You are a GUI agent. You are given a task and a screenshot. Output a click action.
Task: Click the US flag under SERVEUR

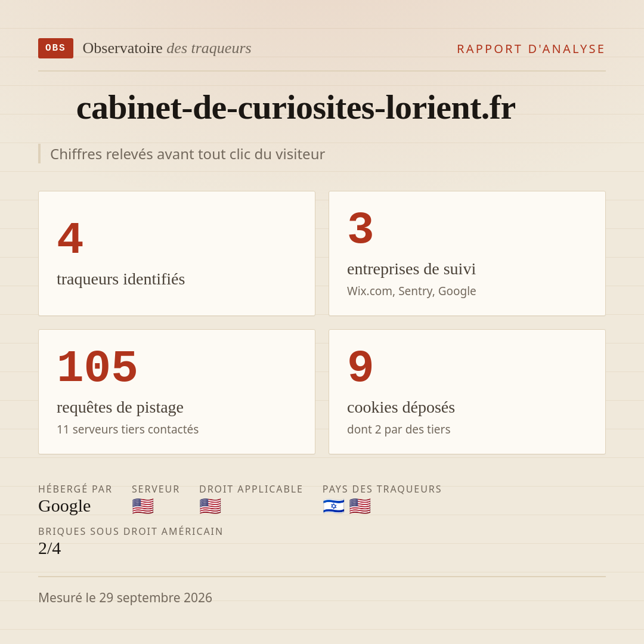pyautogui.click(x=143, y=506)
